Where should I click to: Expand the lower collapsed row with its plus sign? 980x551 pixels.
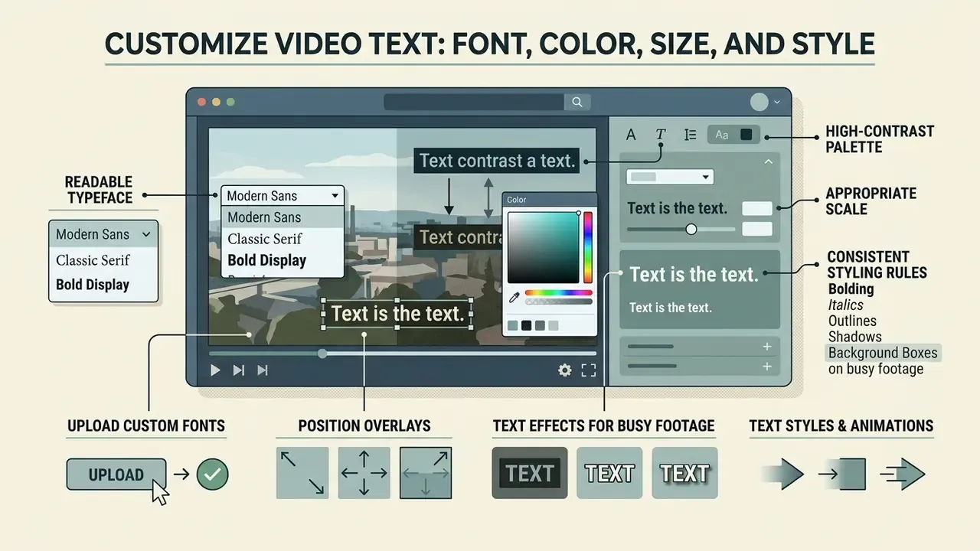(767, 367)
